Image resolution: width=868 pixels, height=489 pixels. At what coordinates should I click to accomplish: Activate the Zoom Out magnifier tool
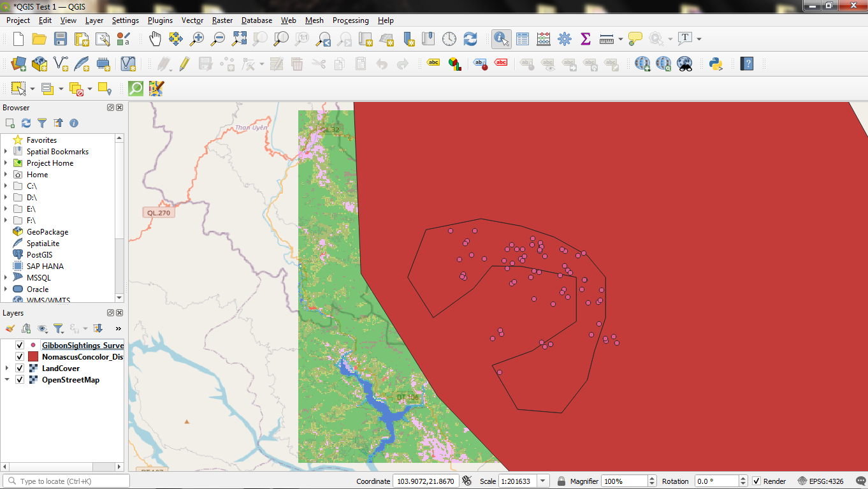pyautogui.click(x=218, y=39)
